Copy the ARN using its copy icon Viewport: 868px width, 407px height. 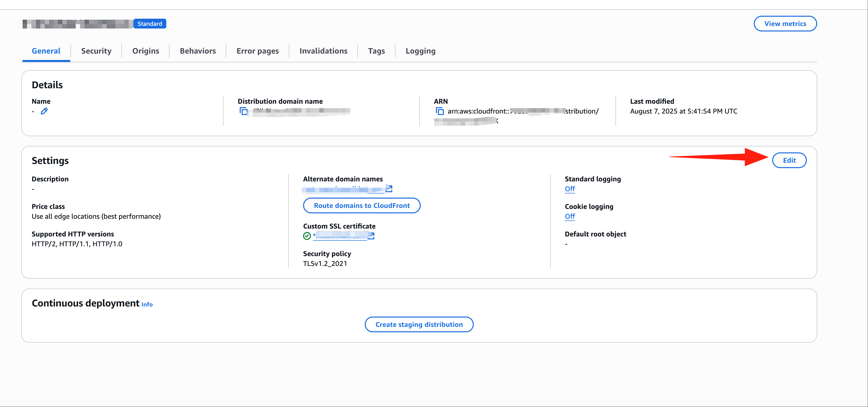tap(440, 111)
